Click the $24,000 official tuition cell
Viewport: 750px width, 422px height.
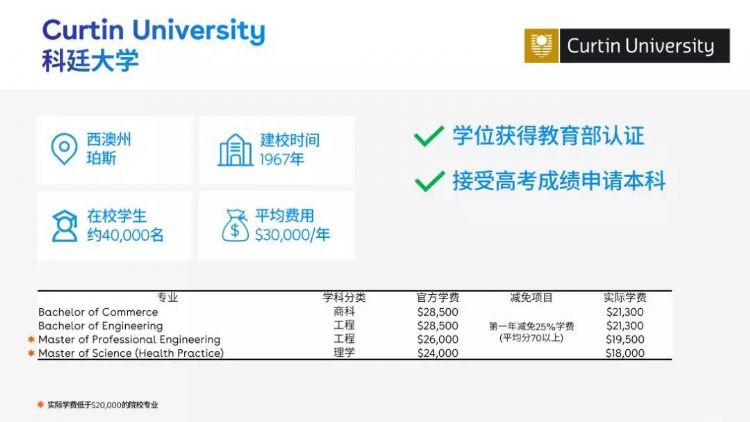tap(438, 353)
